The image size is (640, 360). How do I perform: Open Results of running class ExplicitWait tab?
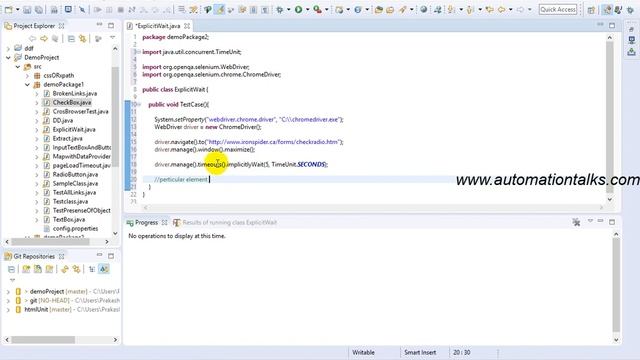(229, 222)
